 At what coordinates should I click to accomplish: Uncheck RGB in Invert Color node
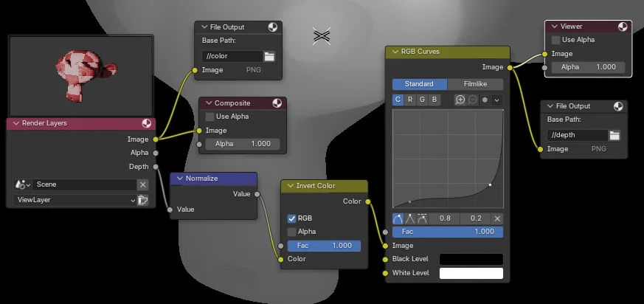click(x=291, y=218)
